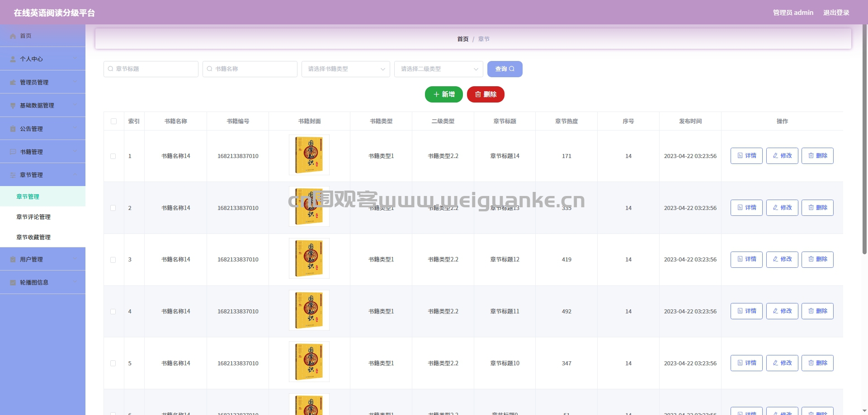
Task: Click the book cover thumbnail in row 1
Action: tap(309, 155)
